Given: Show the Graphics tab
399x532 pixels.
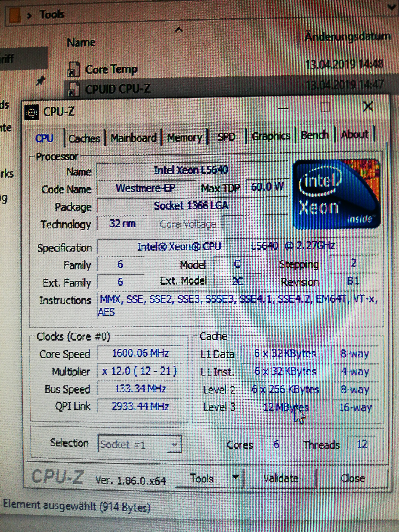Looking at the screenshot, I should point(271,136).
